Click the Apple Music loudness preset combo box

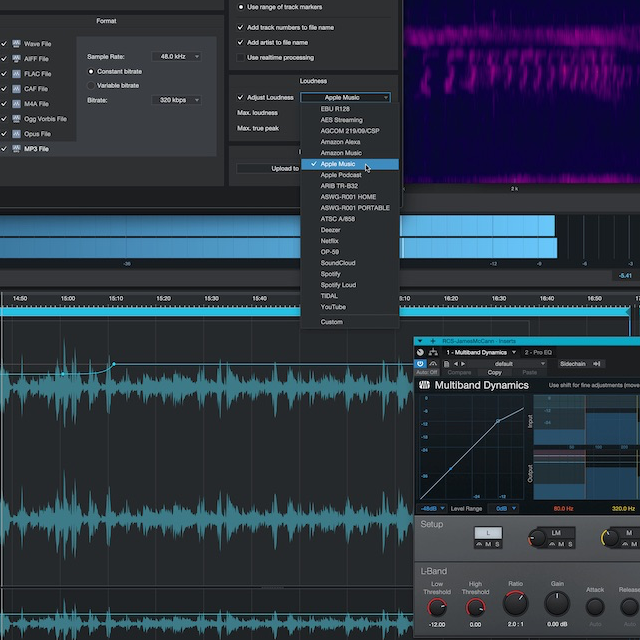coord(345,98)
